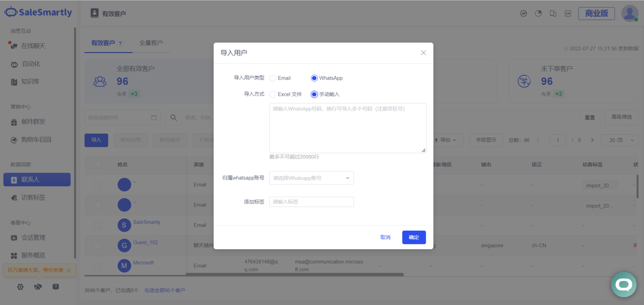Click the devices icon in top header
The image size is (644, 305).
[x=553, y=14]
